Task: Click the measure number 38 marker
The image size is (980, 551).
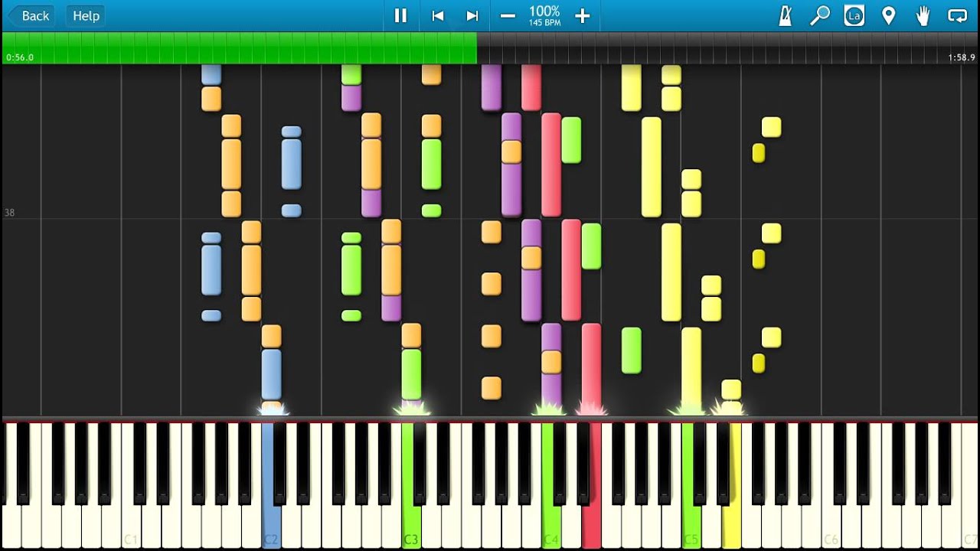Action: [x=9, y=213]
